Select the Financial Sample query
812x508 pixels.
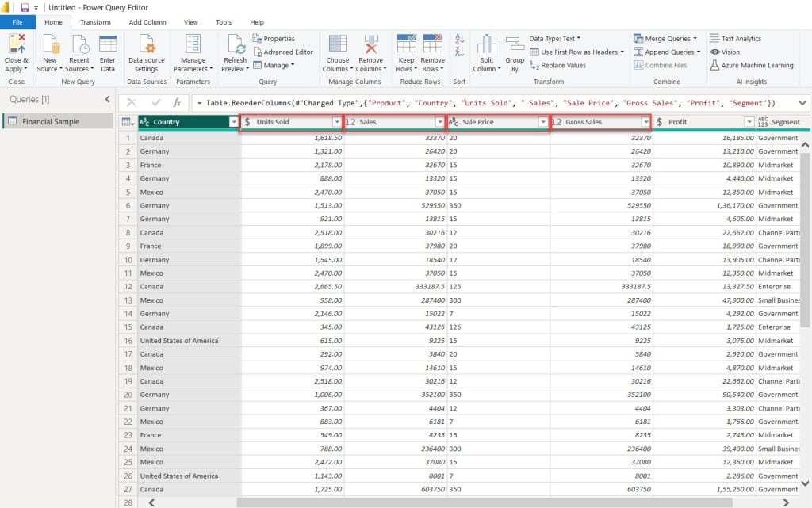click(58, 121)
